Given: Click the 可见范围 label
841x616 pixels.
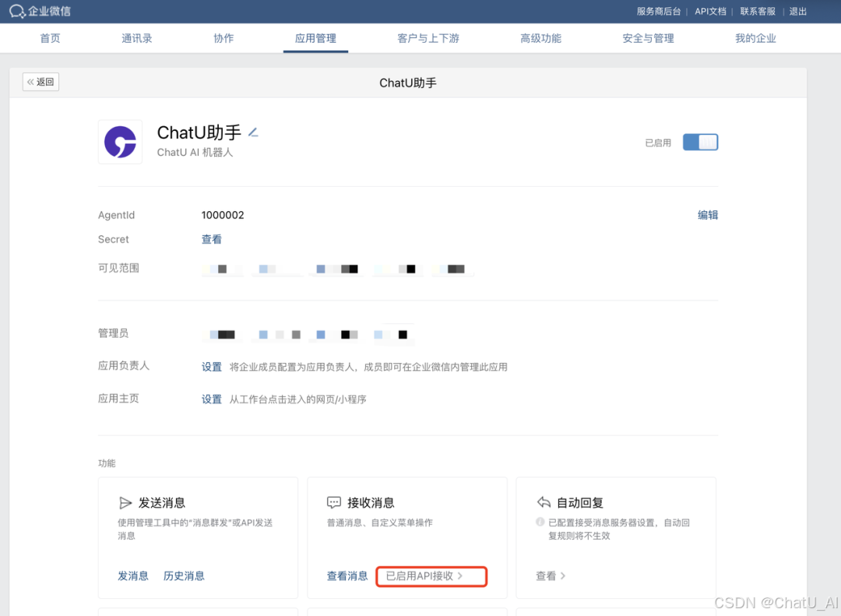Looking at the screenshot, I should tap(118, 268).
